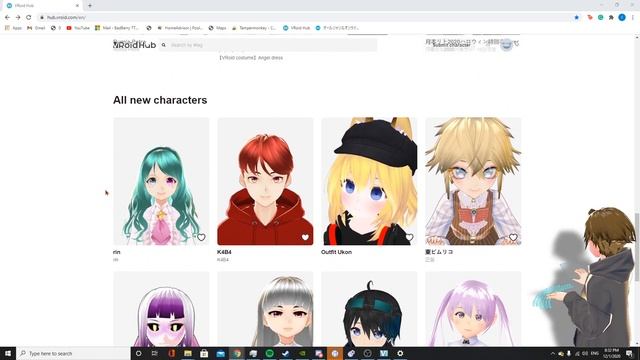Click the search magnifier icon
Image resolution: width=640 pixels, height=360 pixels.
point(164,45)
